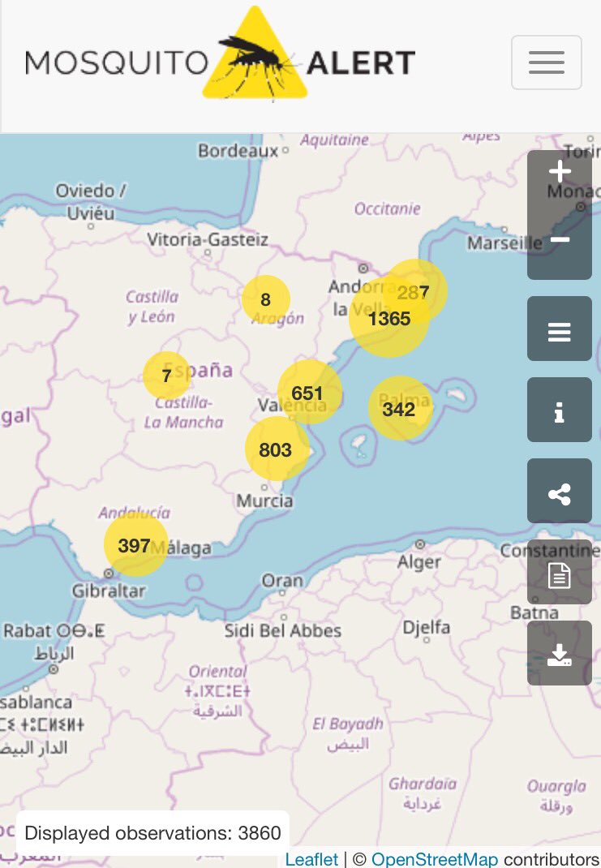
Task: Click the Marseille city label
Action: point(504,243)
